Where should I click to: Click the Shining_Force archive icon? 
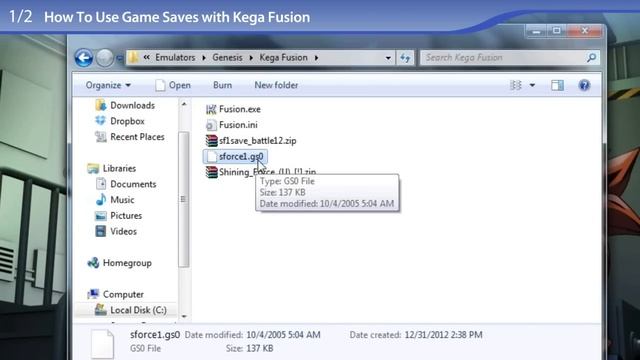(211, 172)
